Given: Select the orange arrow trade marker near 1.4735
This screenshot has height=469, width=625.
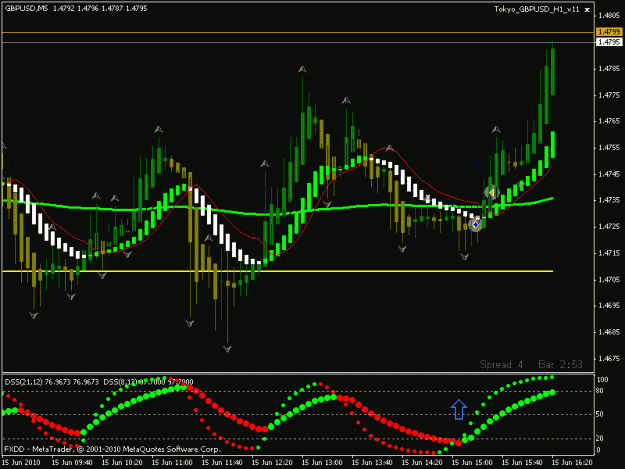Looking at the screenshot, I should tap(491, 193).
